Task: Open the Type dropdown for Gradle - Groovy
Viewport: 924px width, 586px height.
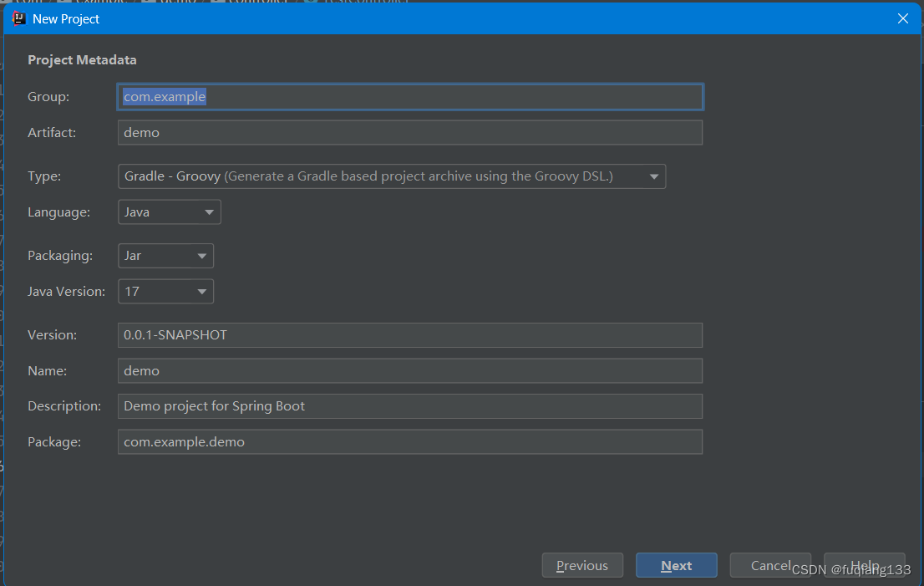Action: point(392,176)
